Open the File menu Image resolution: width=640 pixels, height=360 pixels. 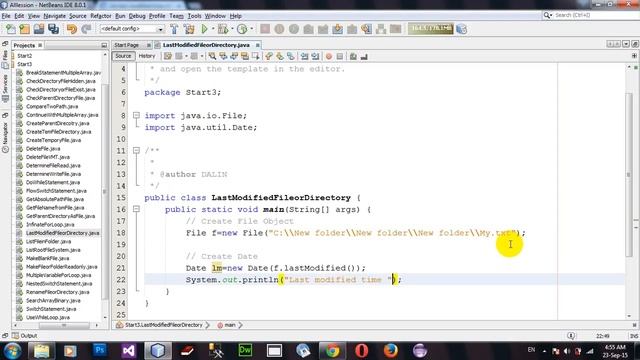coord(6,16)
